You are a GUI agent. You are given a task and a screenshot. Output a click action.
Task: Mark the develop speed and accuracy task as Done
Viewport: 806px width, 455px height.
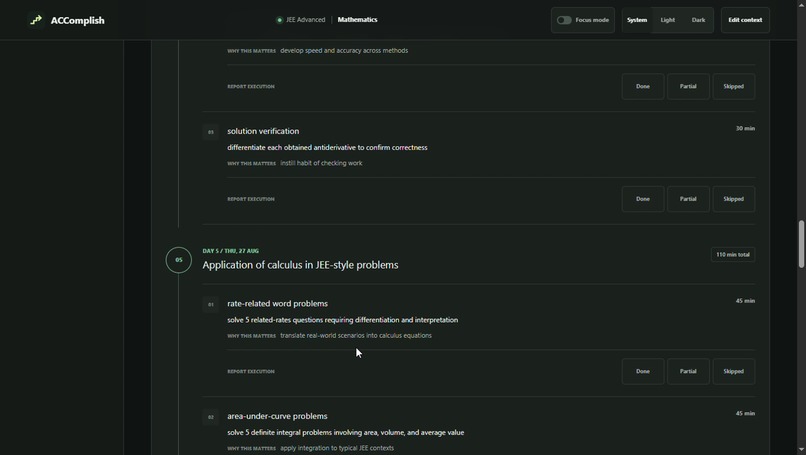tap(643, 86)
